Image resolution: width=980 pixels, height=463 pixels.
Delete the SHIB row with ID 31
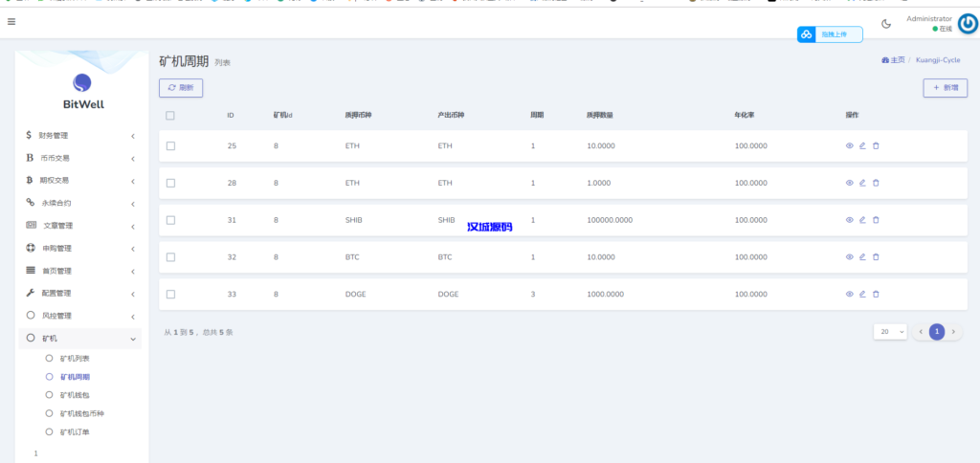[x=876, y=220]
